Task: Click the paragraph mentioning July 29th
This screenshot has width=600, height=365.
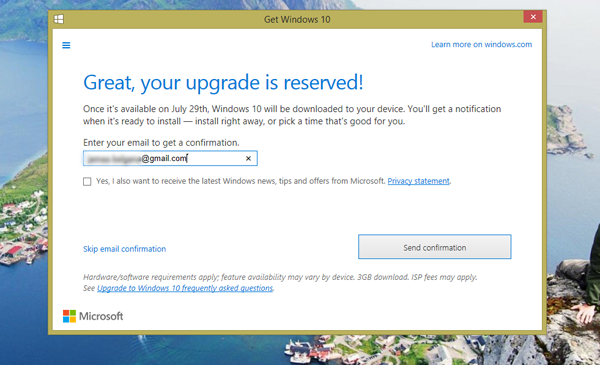Action: (292, 115)
